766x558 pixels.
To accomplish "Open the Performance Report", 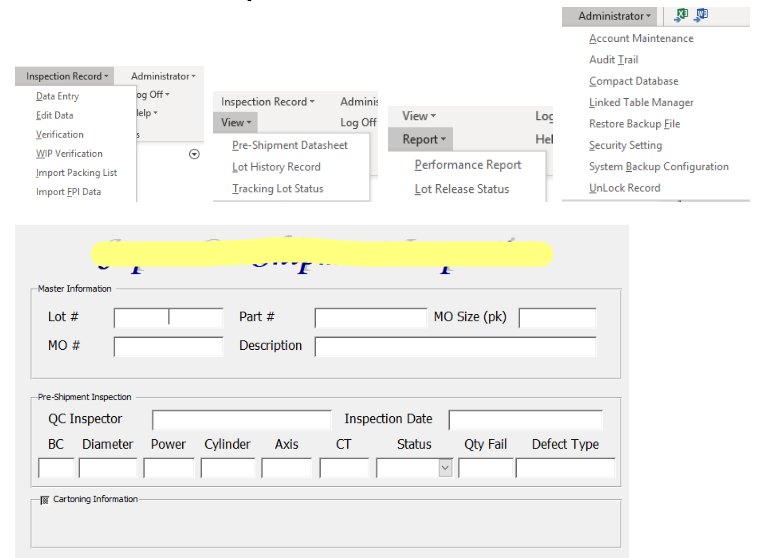I will tap(468, 165).
